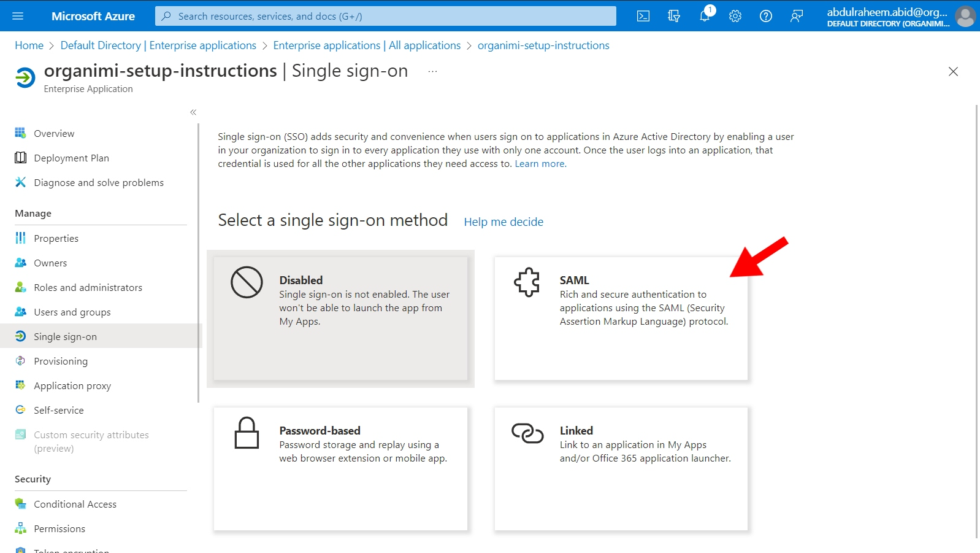Viewport: 980px width, 553px height.
Task: Click the user account avatar
Action: click(x=965, y=16)
